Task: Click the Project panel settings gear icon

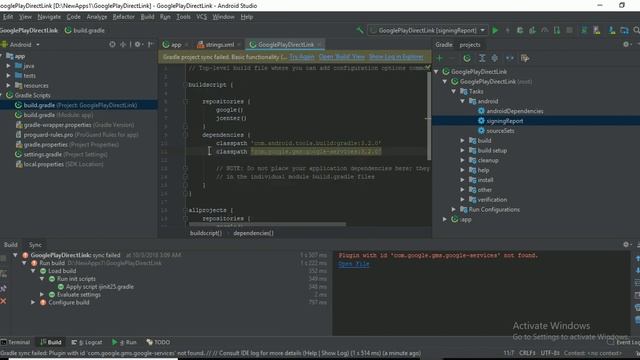Action: (138, 44)
